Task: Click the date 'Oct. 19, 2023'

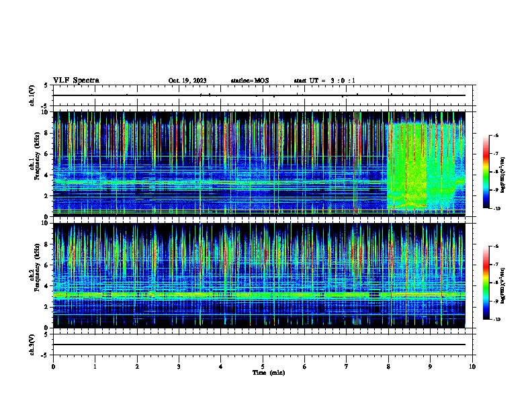Action: click(187, 81)
